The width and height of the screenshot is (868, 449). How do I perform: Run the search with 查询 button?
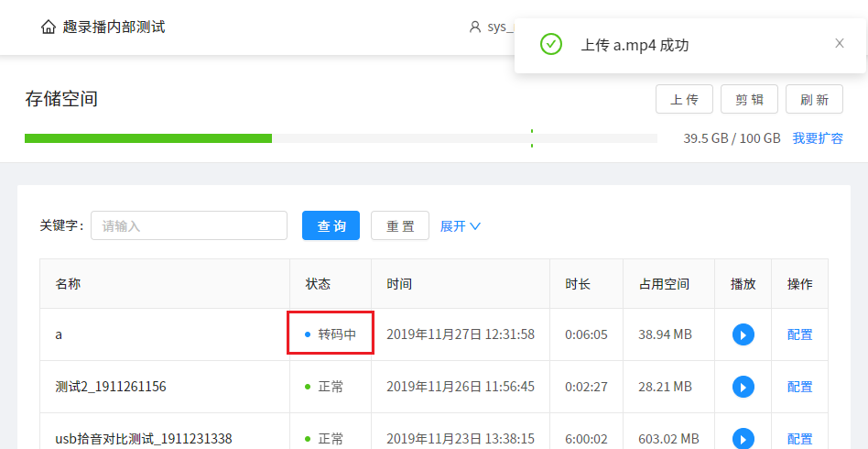331,225
